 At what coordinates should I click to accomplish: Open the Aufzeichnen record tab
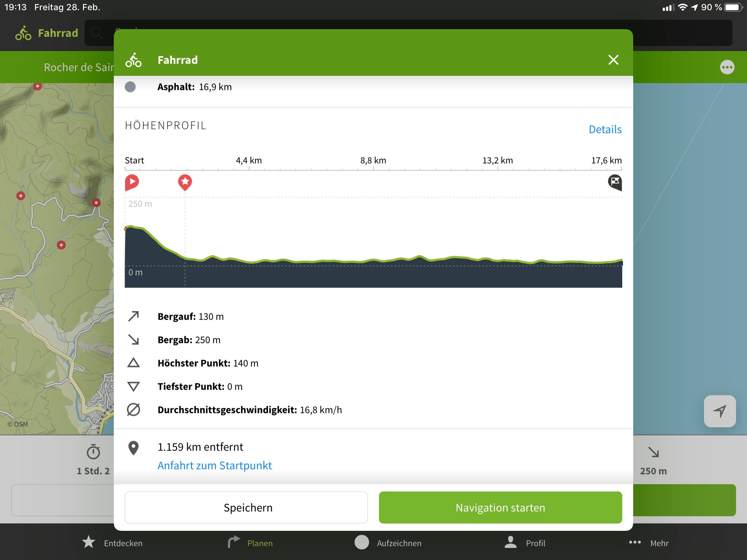[388, 543]
